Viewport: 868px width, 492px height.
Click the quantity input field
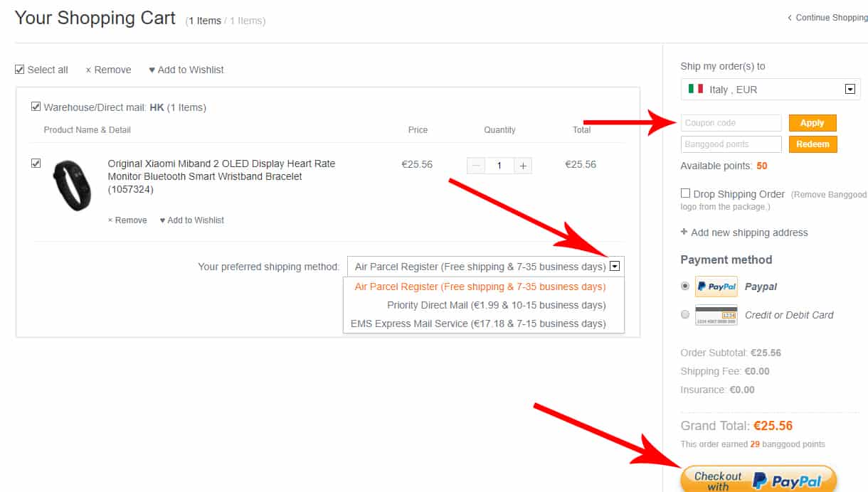(x=499, y=166)
